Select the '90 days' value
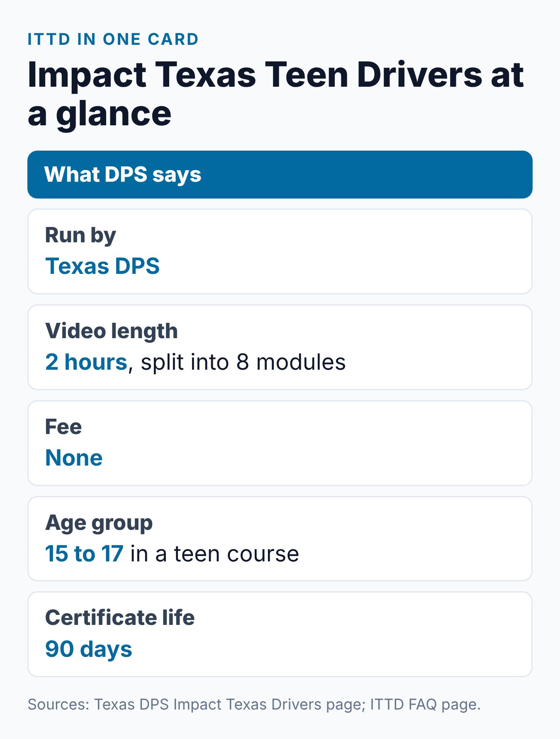The height and width of the screenshot is (739, 560). pos(89,649)
